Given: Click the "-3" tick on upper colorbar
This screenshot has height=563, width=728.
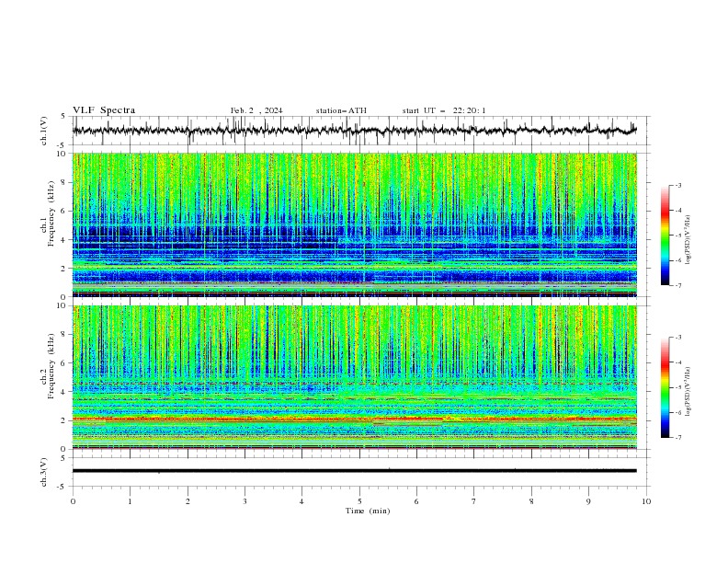Looking at the screenshot, I should coord(677,185).
